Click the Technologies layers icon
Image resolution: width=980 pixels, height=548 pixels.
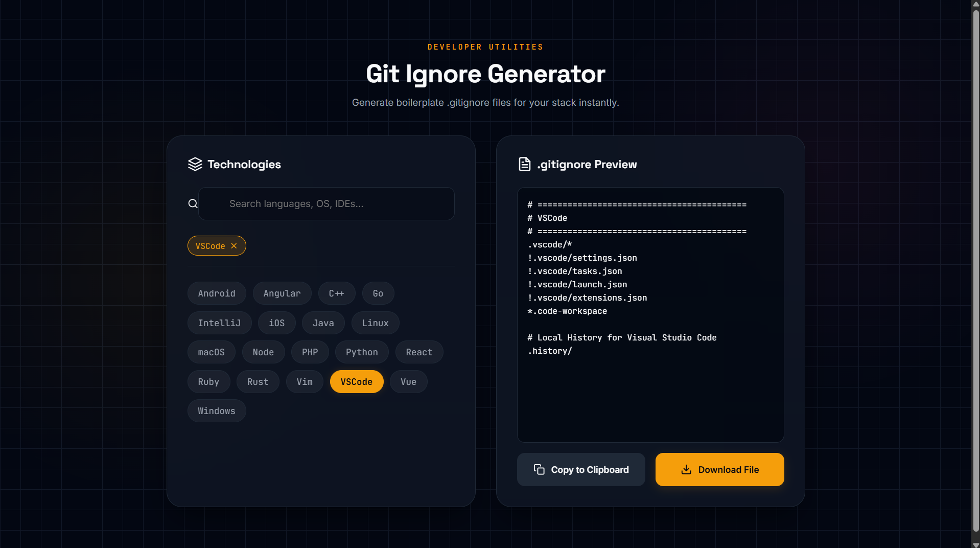[x=195, y=164]
